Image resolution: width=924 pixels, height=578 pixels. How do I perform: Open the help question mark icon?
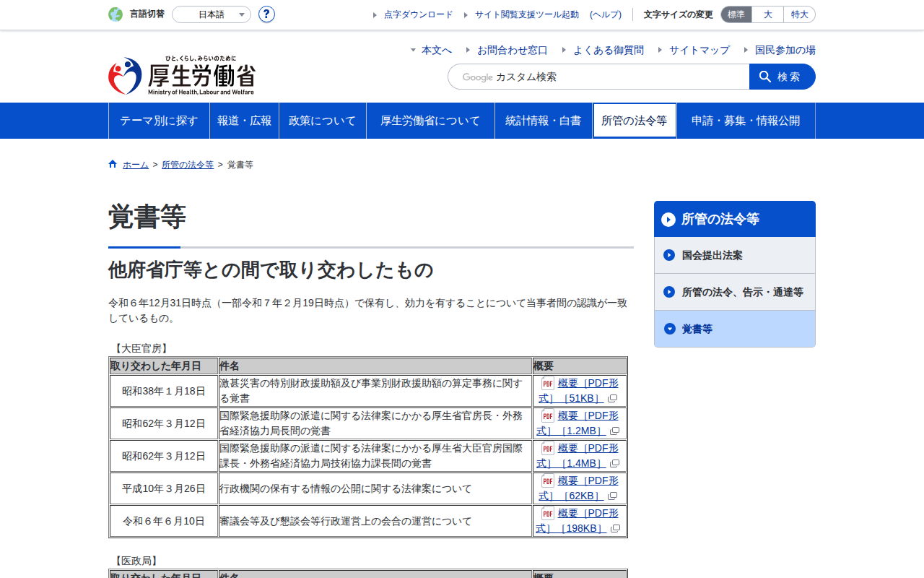point(266,14)
